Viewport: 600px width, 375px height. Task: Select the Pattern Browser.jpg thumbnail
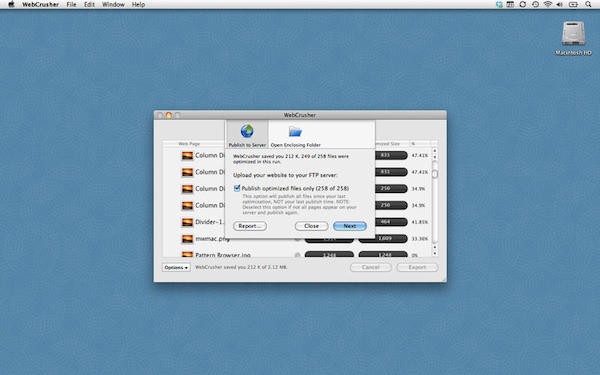[187, 254]
